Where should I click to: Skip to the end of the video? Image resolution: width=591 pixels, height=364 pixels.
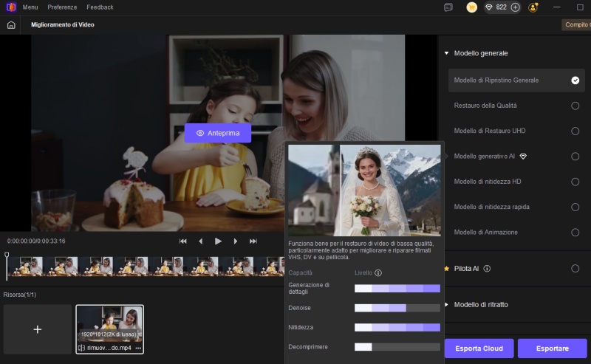pos(253,241)
